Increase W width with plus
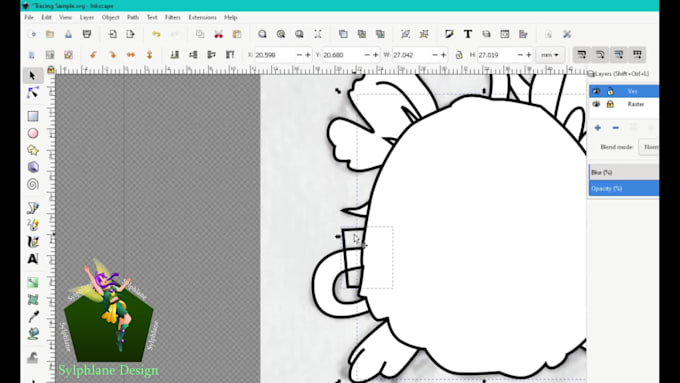 pyautogui.click(x=443, y=55)
